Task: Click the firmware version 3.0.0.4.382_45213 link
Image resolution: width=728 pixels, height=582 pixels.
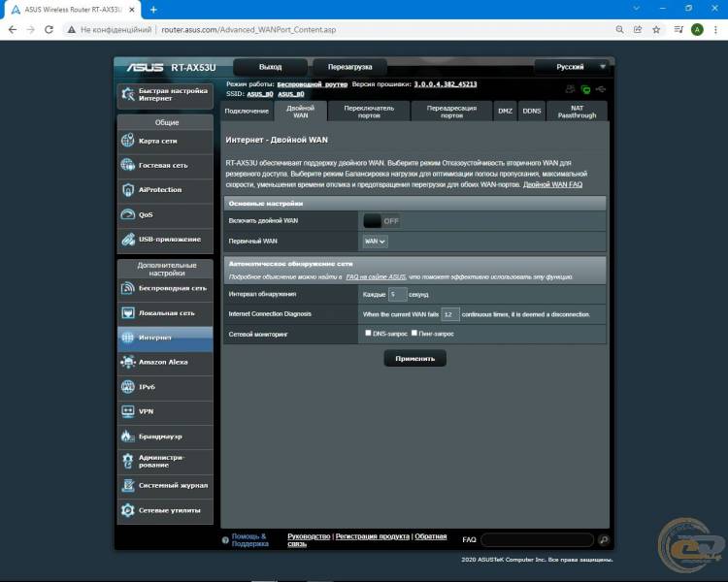Action: pyautogui.click(x=446, y=84)
